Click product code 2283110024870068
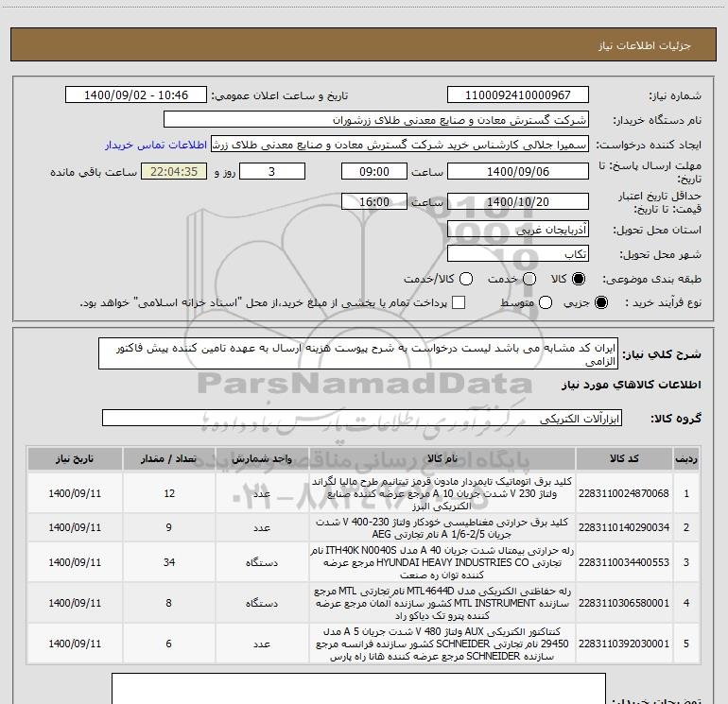Screen dimensions: 728x704 click(x=624, y=493)
